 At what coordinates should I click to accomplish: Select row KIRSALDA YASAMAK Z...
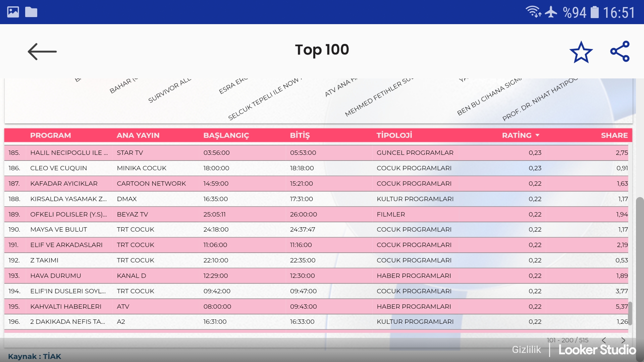click(316, 199)
